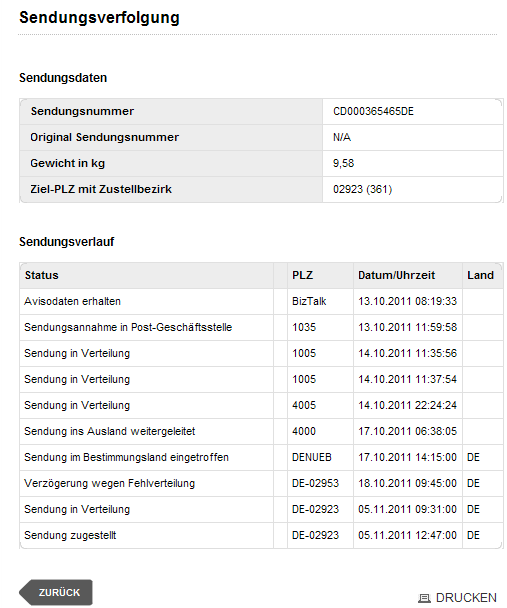Click Verzögerung wegen Fehlverteilung entry
507x608 pixels.
point(109,483)
